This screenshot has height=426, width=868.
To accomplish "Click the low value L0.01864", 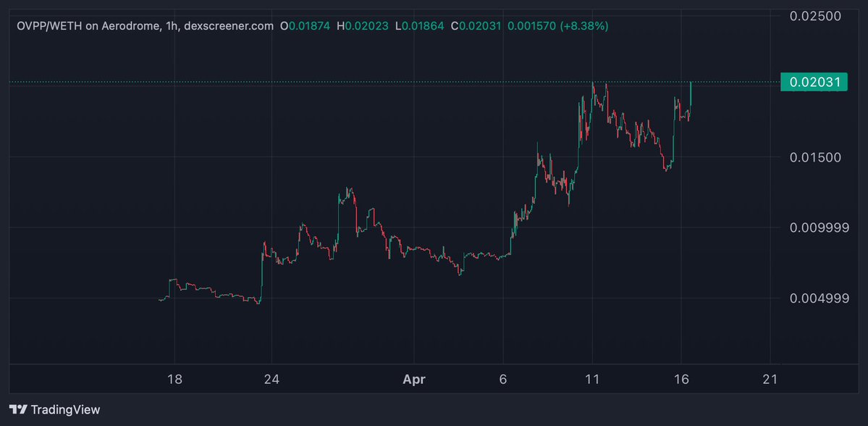I will (x=419, y=26).
